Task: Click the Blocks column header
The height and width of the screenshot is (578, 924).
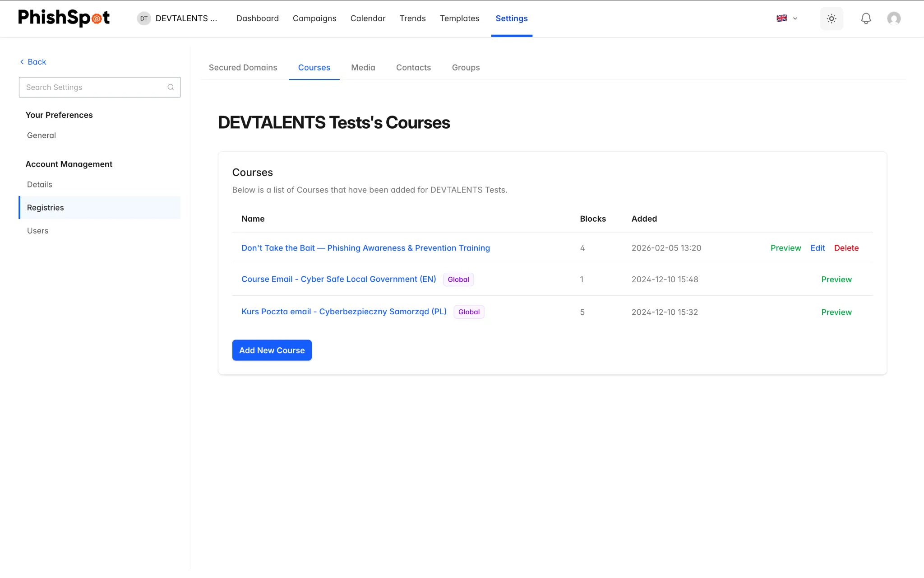Action: click(593, 219)
